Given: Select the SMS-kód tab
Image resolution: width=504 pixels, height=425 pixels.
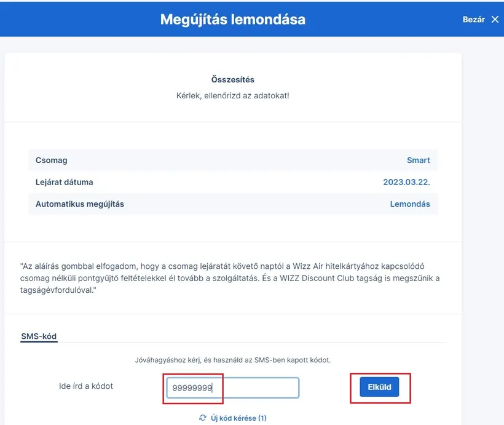Looking at the screenshot, I should tap(39, 336).
